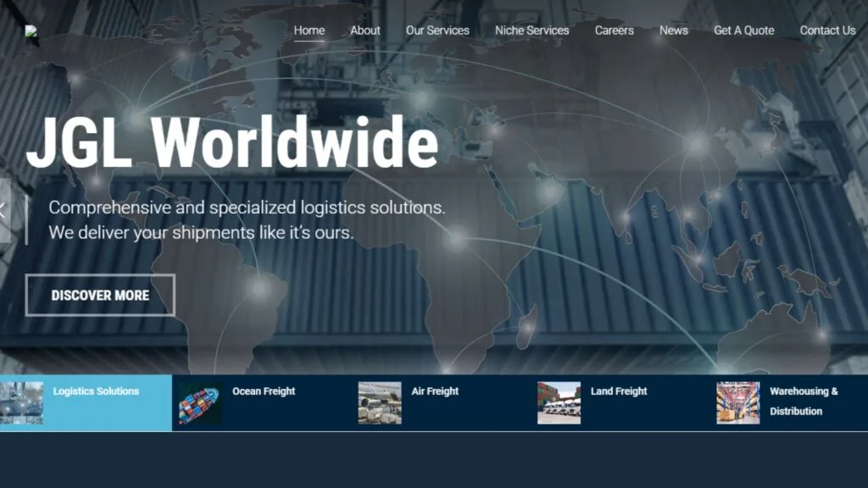Click the Air Freight cargo plane thumbnail
This screenshot has height=488, width=868.
pyautogui.click(x=380, y=404)
